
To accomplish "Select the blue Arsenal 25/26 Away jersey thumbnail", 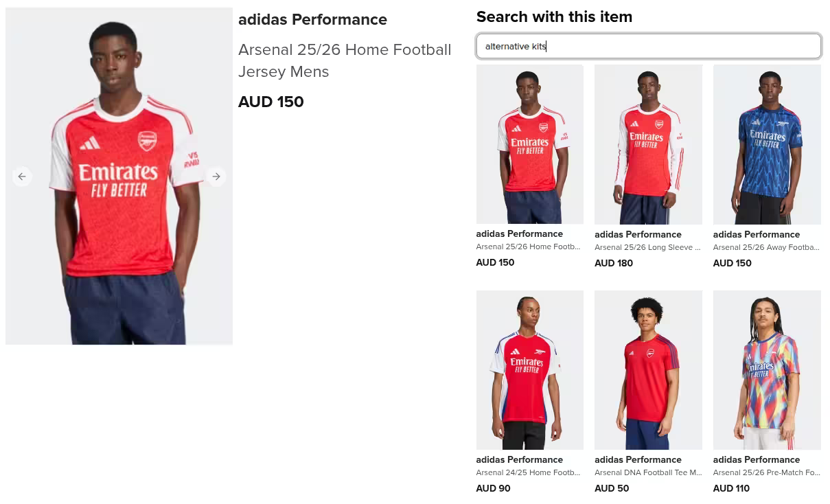I will pos(767,144).
